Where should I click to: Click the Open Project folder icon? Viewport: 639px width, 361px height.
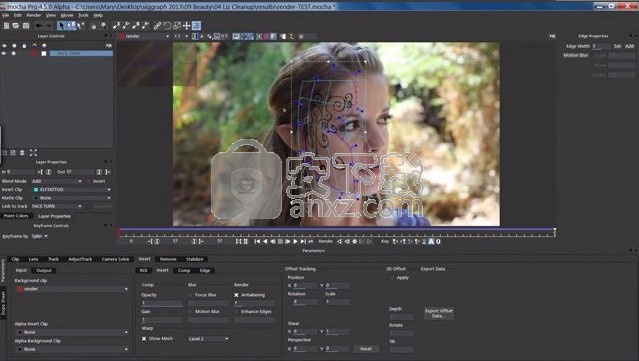click(x=16, y=26)
